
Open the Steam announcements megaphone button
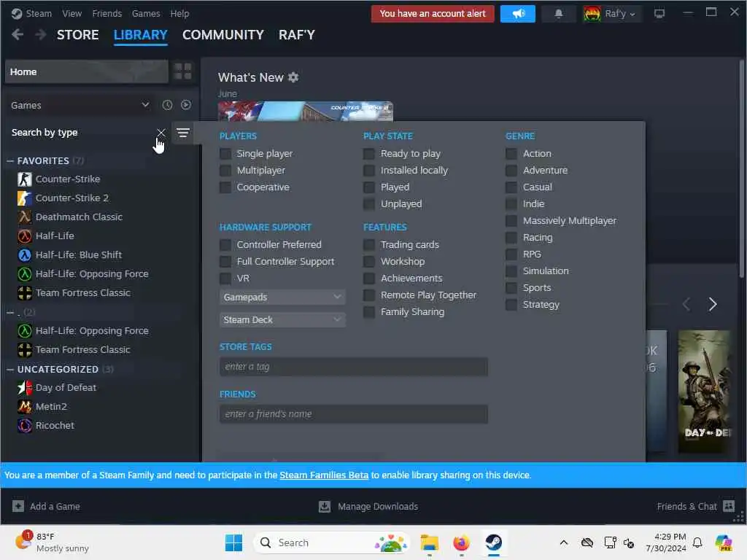[518, 14]
